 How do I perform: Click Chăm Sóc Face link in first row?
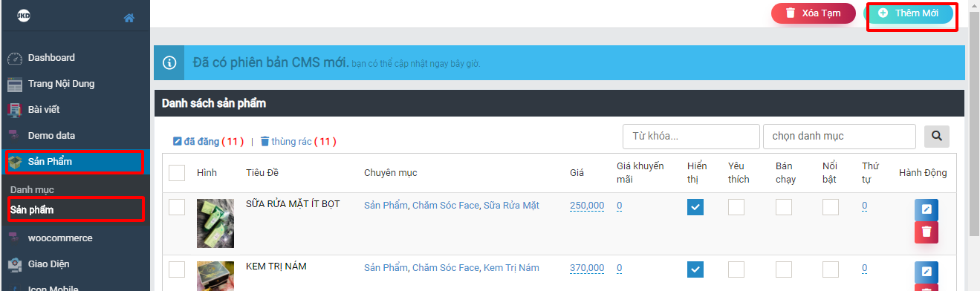pyautogui.click(x=446, y=206)
